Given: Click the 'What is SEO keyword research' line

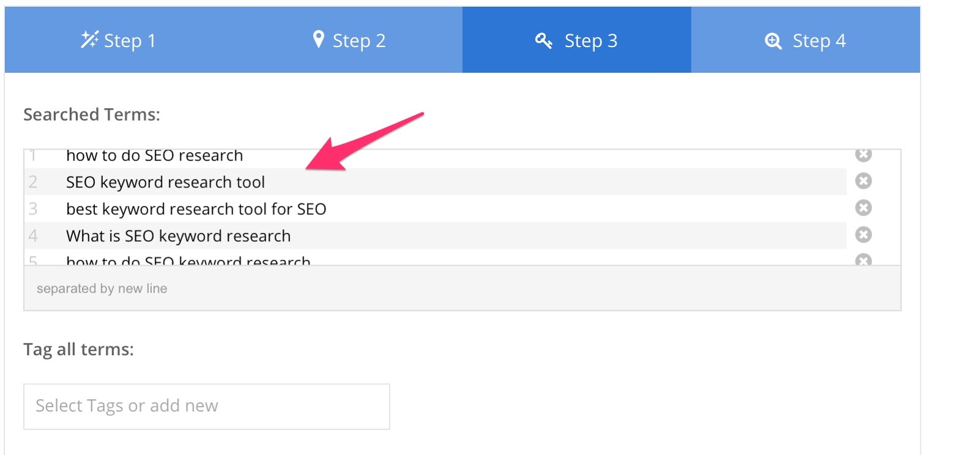Looking at the screenshot, I should [178, 236].
